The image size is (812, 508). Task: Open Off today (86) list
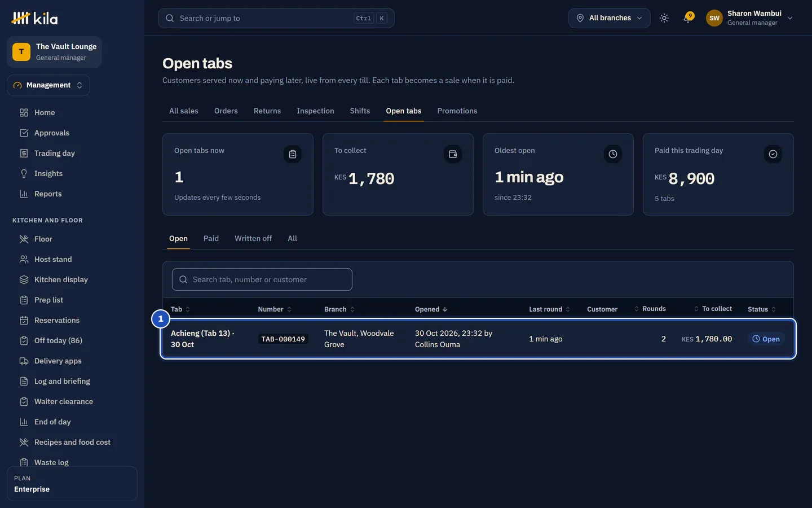(x=58, y=340)
